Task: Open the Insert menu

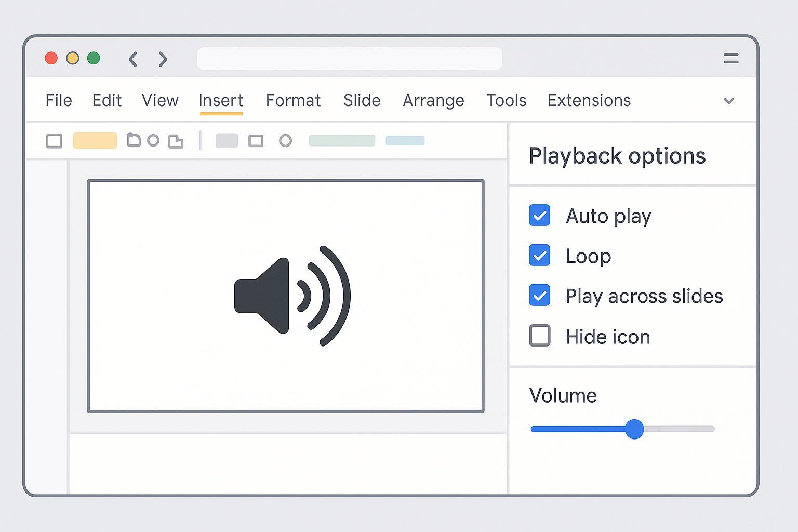Action: 221,100
